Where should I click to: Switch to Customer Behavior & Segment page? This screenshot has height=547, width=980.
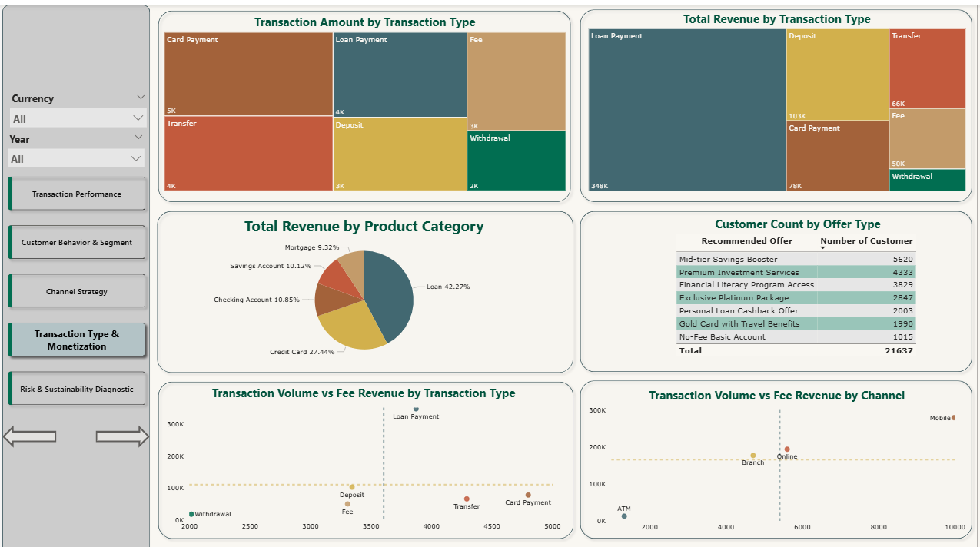pos(77,242)
